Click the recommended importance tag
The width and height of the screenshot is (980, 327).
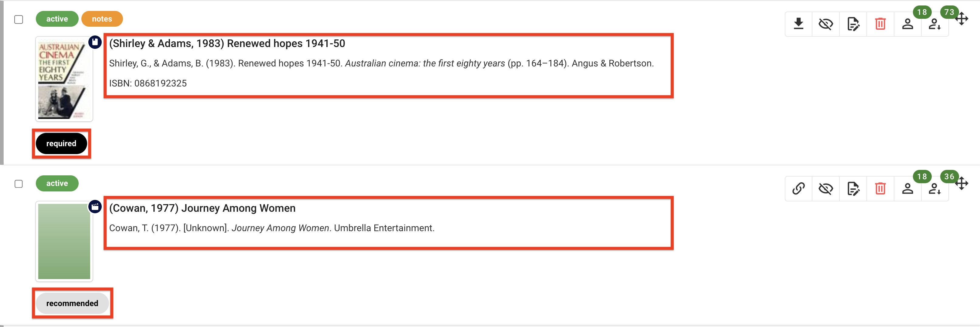pyautogui.click(x=72, y=303)
